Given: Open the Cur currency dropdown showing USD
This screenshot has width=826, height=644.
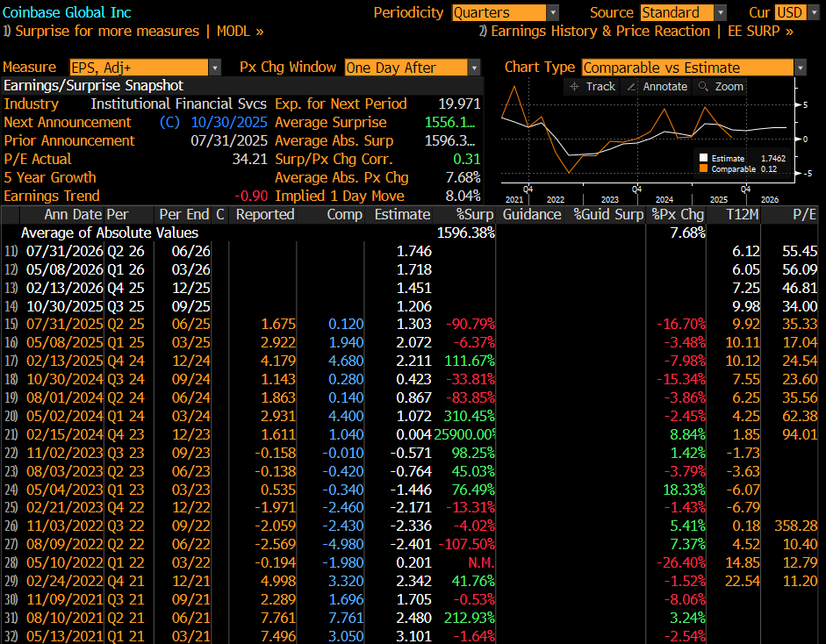Looking at the screenshot, I should [813, 12].
